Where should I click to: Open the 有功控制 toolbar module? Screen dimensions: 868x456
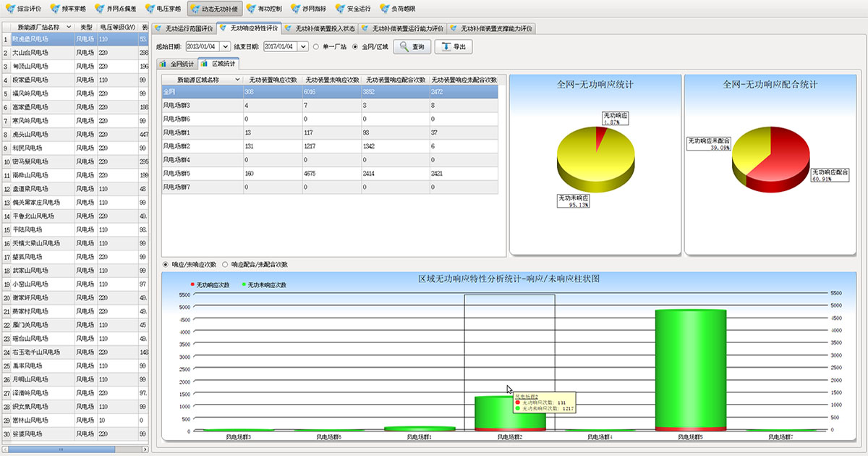[x=263, y=9]
